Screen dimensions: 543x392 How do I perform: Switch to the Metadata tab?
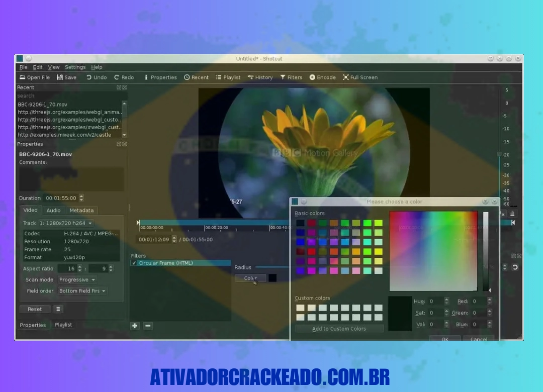(x=81, y=210)
